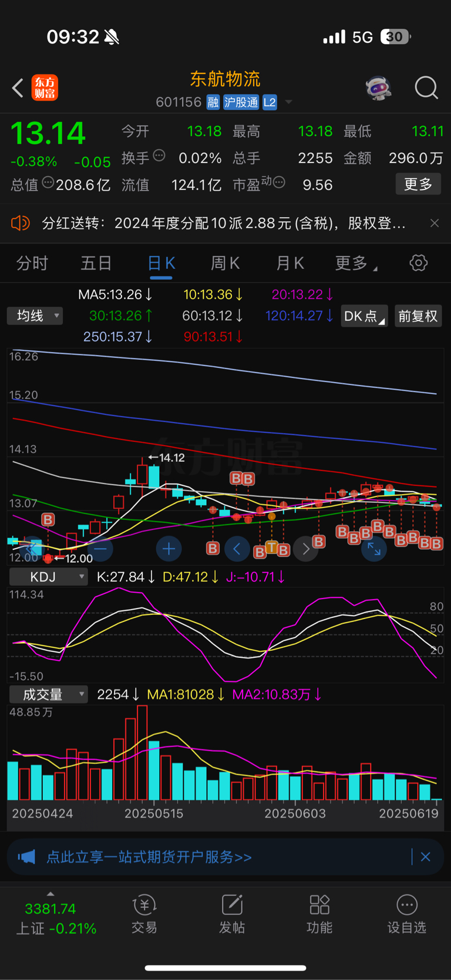This screenshot has width=451, height=980.
Task: Tap date label 20250603
Action: point(295,813)
